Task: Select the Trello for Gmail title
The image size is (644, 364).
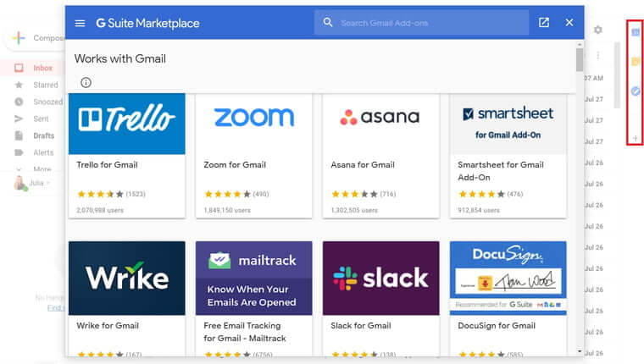Action: [x=107, y=165]
